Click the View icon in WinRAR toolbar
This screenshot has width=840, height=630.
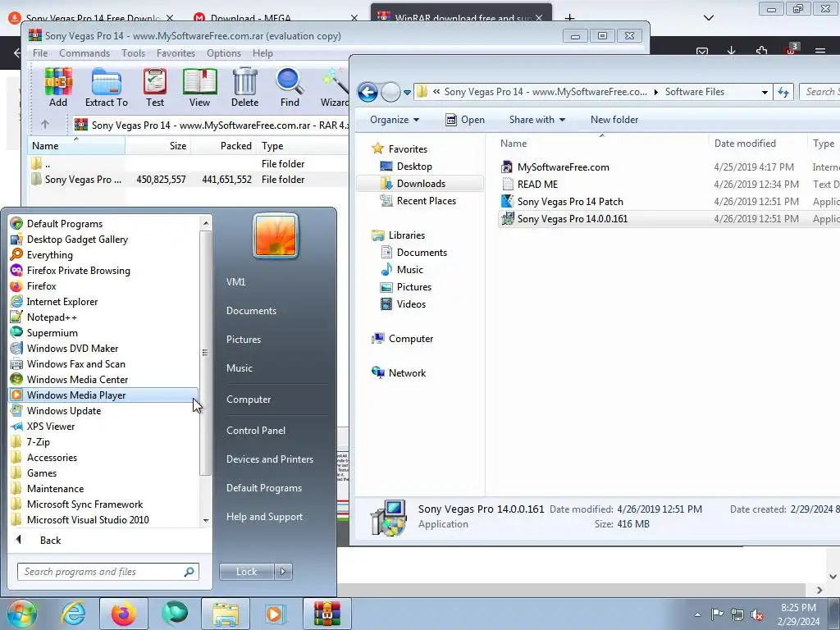point(199,88)
